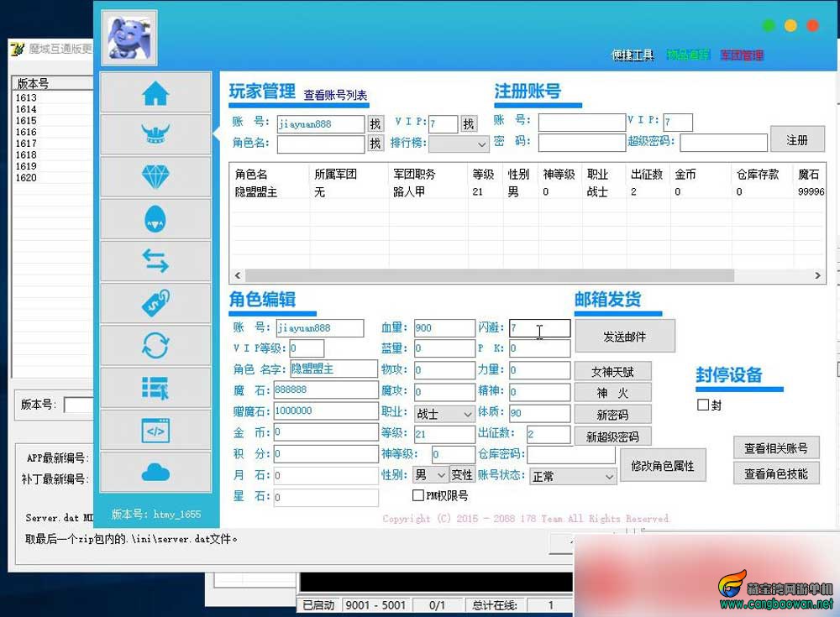840x617 pixels.
Task: Open the swap arrows sidebar icon
Action: point(155,262)
